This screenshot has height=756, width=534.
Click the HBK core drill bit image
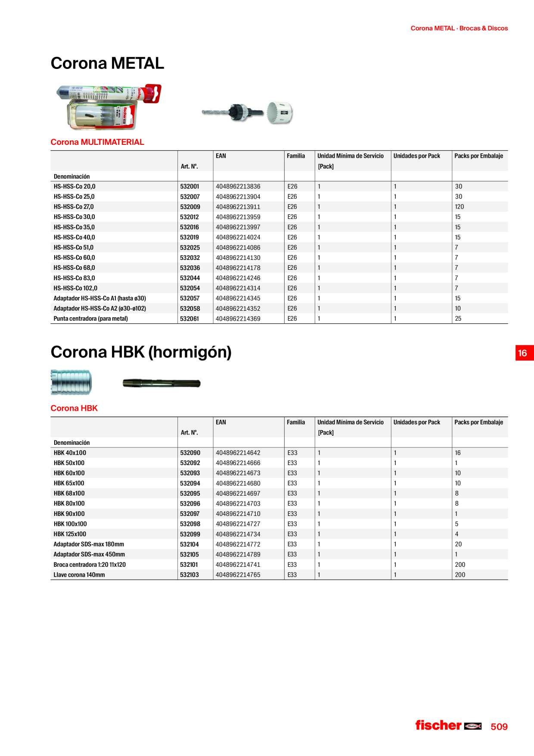(71, 382)
